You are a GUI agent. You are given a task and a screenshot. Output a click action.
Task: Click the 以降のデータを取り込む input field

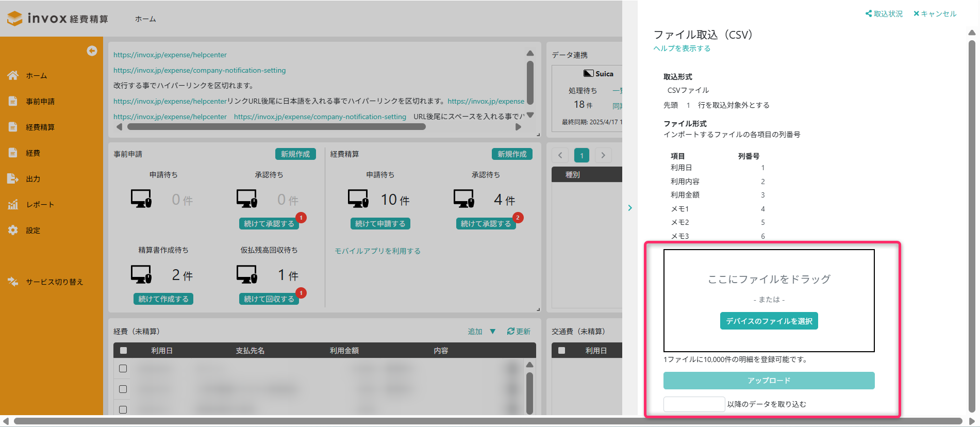coord(694,404)
